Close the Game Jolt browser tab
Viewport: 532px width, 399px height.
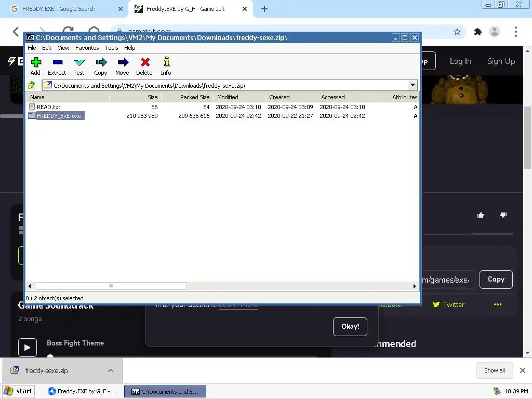coord(245,9)
